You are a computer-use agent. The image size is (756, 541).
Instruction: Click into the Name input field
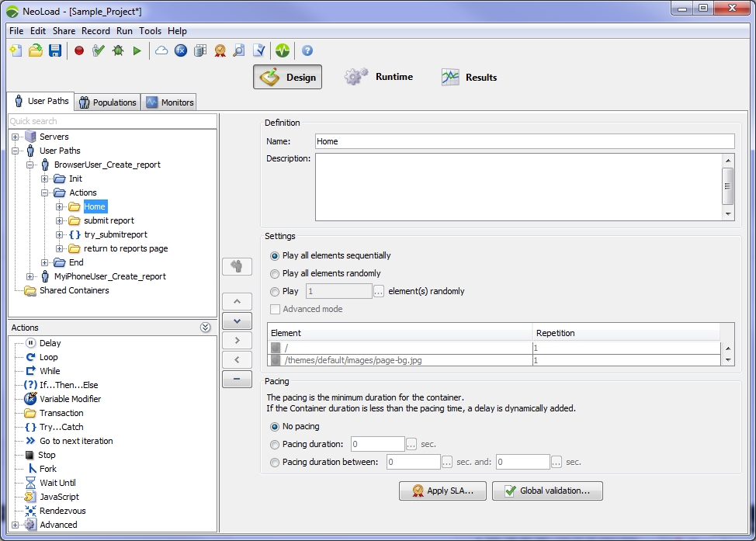(524, 141)
